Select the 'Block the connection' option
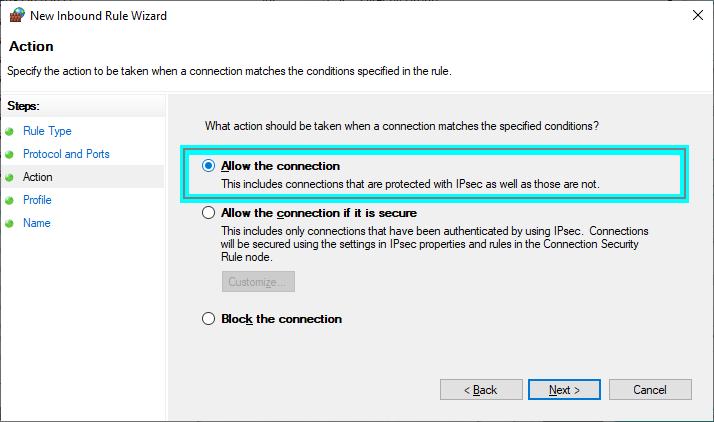Screen dimensions: 714x422 click(208, 319)
